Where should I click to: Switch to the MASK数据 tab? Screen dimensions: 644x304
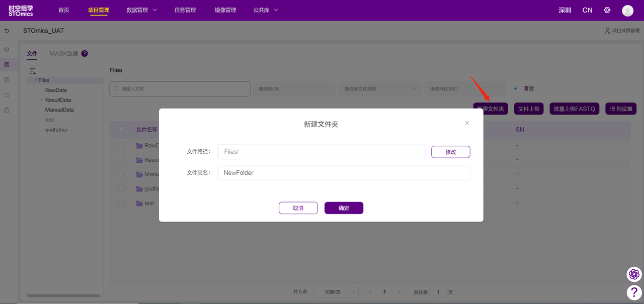(63, 54)
